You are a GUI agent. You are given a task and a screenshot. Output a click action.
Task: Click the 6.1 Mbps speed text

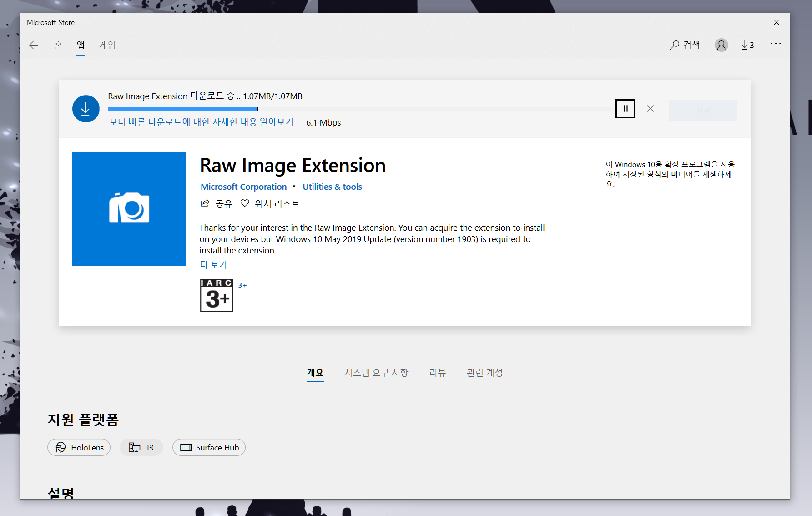tap(323, 123)
